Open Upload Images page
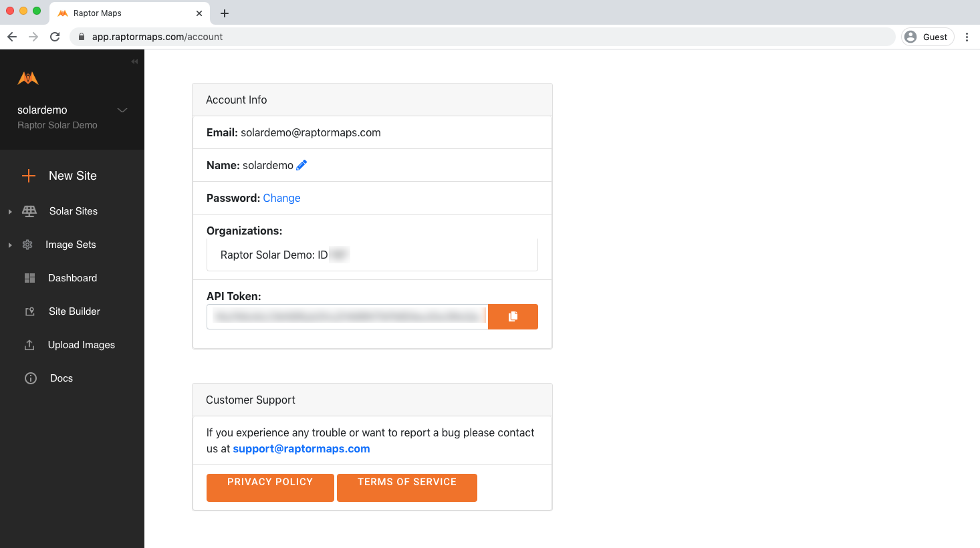 click(x=82, y=345)
